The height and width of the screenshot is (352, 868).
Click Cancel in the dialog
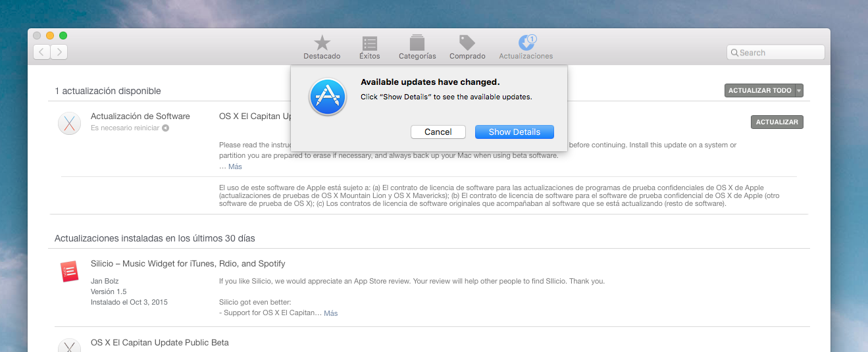coord(438,132)
